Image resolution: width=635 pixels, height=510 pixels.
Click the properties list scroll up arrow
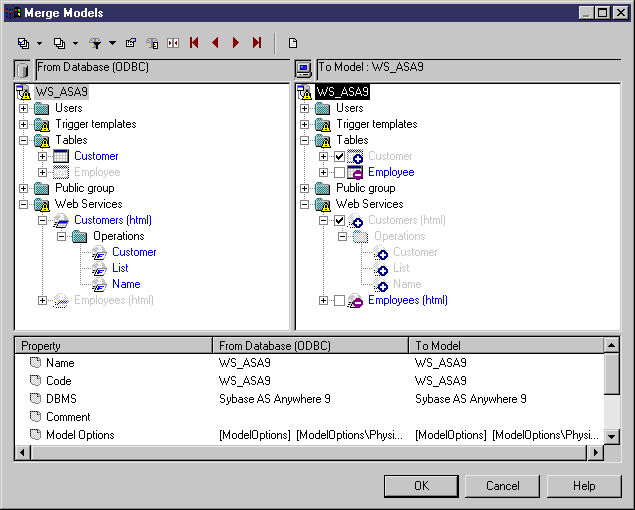tap(612, 346)
